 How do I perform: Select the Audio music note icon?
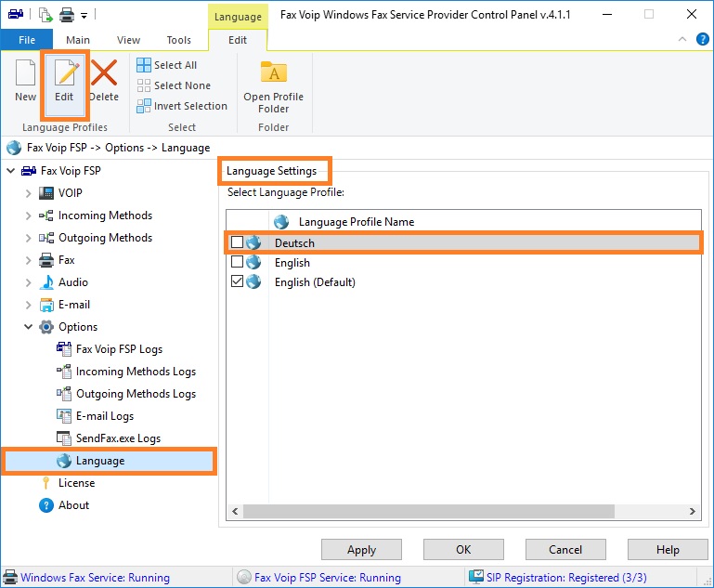coord(46,282)
